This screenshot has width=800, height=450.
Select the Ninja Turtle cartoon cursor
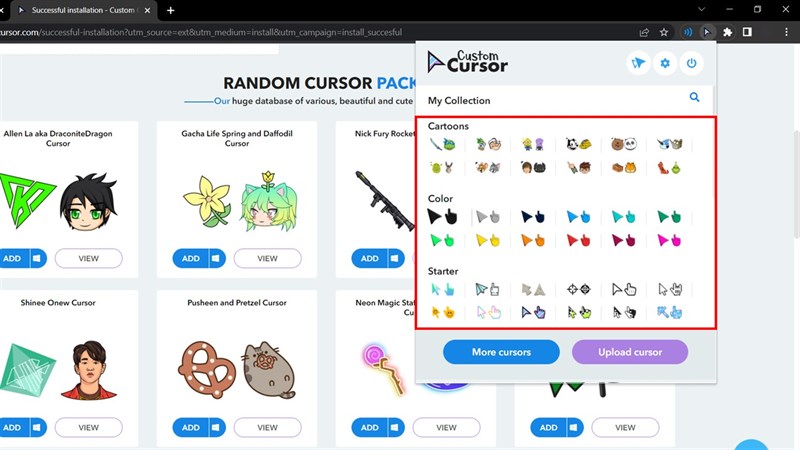[442, 144]
